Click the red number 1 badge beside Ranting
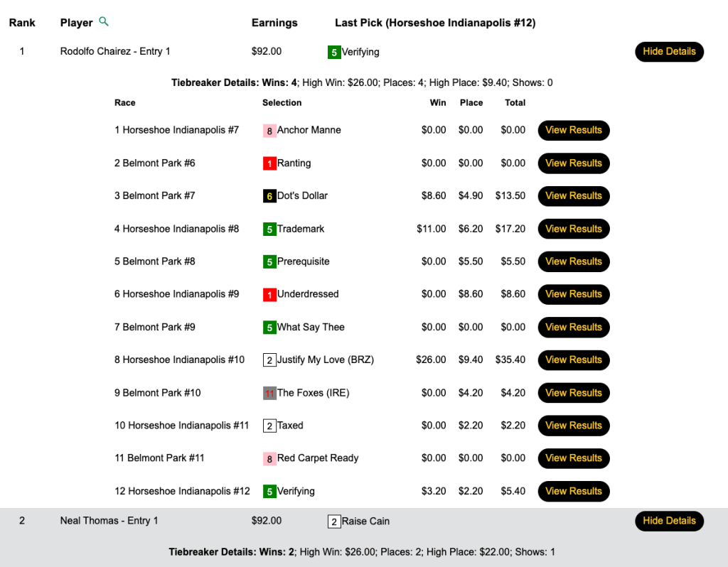This screenshot has width=728, height=567. click(269, 163)
